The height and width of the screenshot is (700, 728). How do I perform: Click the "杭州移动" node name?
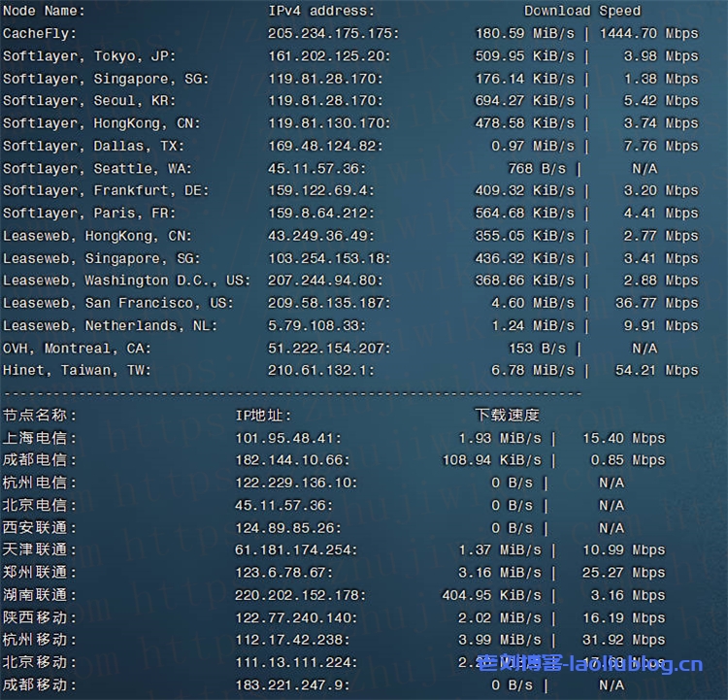(x=40, y=640)
